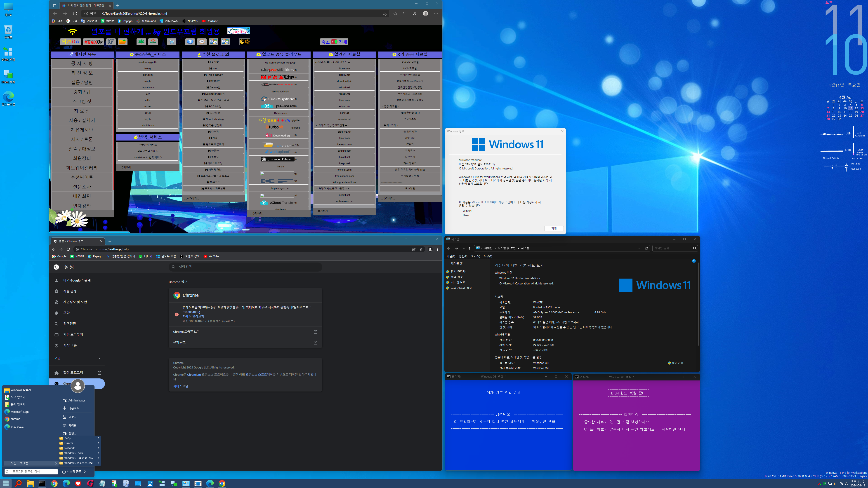Open new tab in Chrome window
868x488 pixels.
point(110,241)
